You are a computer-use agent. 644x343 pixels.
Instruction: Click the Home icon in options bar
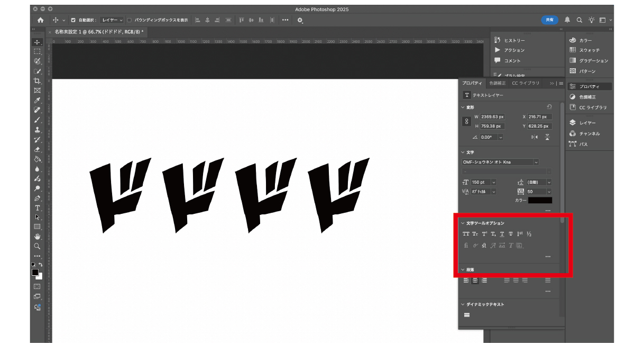[40, 20]
